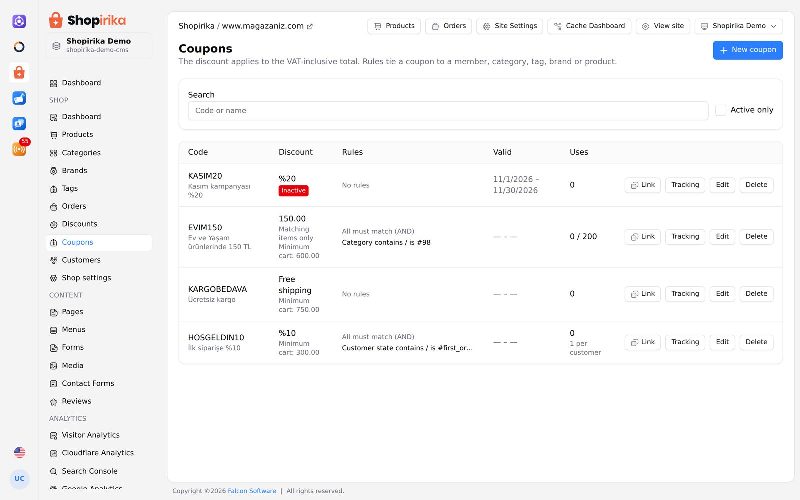Screen dimensions: 800x500
Task: Focus the Code or name search field
Action: tap(448, 111)
